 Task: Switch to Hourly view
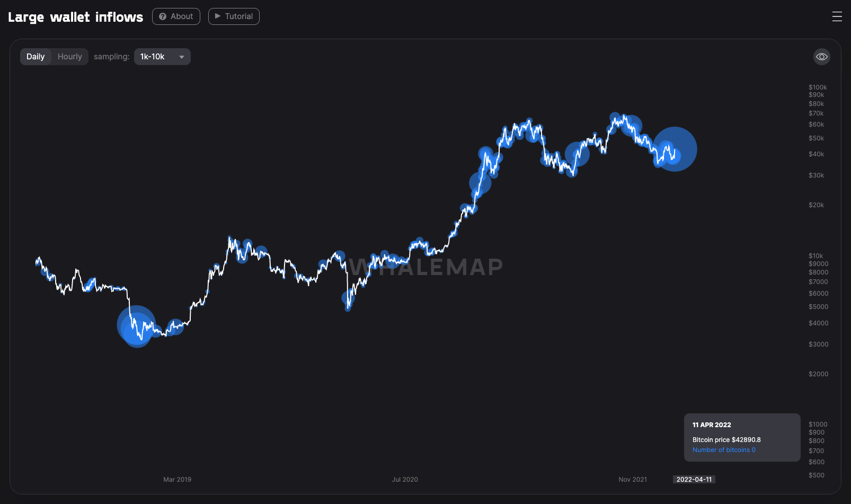point(69,57)
